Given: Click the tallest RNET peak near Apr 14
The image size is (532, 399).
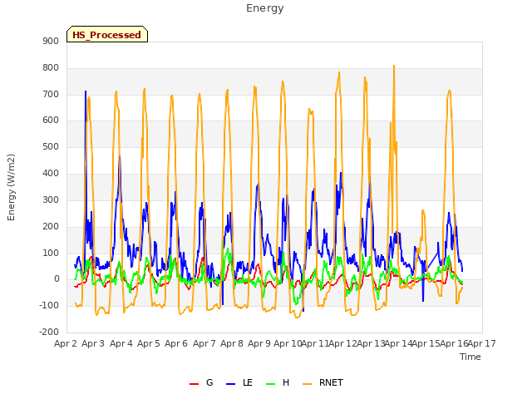Looking at the screenshot, I should pyautogui.click(x=394, y=66).
